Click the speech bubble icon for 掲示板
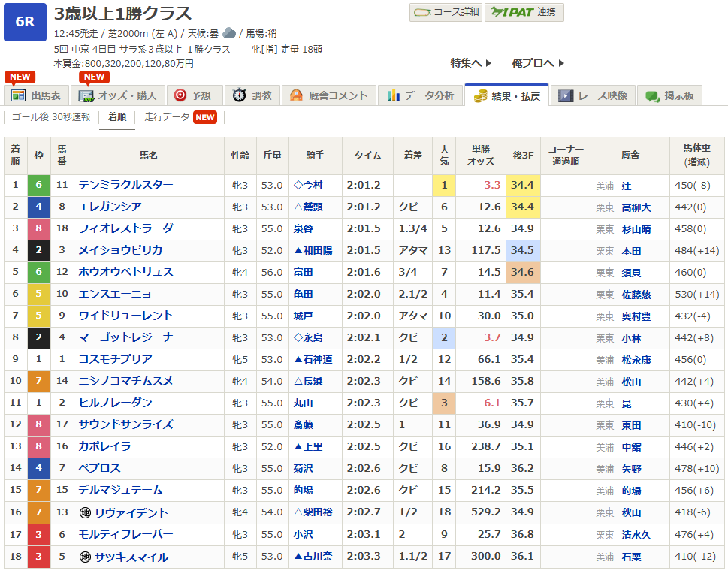 tap(652, 95)
